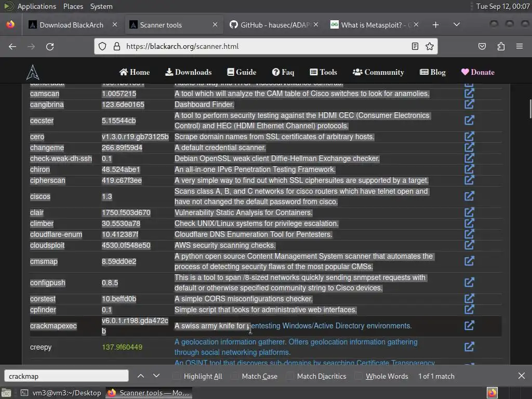Open Faq in site navigation

[x=283, y=72]
